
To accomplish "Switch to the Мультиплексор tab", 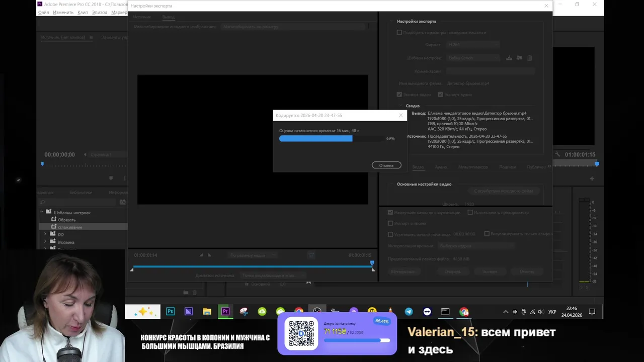I will coord(473,167).
